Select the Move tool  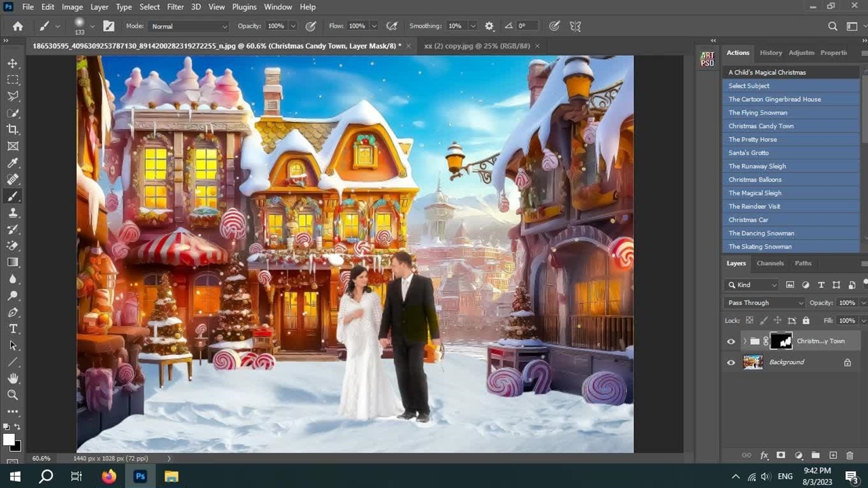click(x=13, y=63)
